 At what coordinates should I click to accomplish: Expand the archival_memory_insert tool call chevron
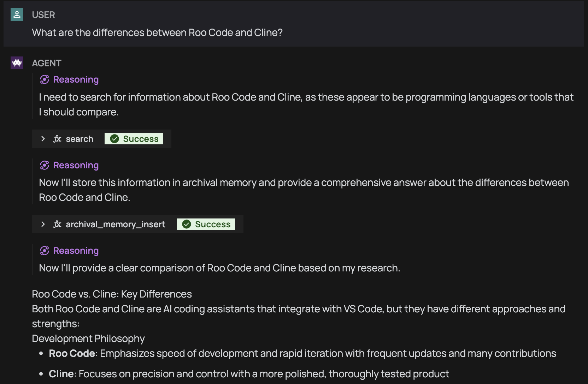pyautogui.click(x=43, y=224)
